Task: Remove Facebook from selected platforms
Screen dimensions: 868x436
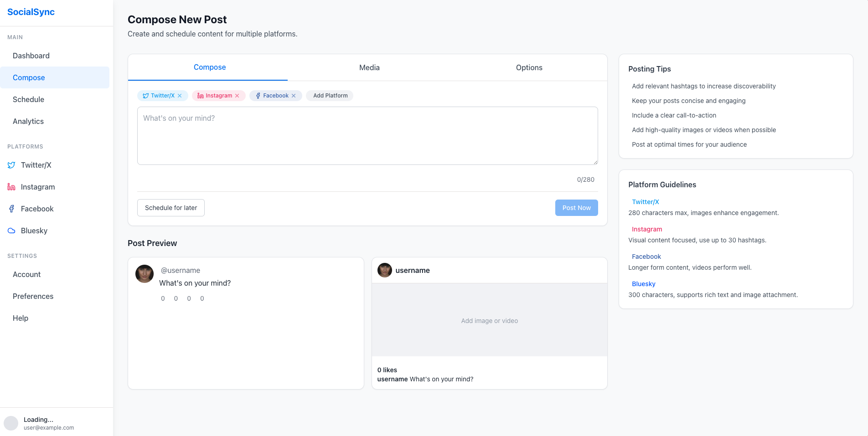Action: point(294,96)
